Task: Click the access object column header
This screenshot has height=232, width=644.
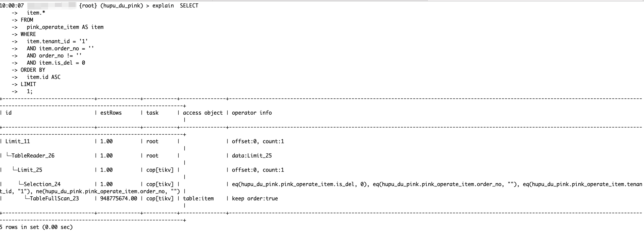Action: click(203, 113)
